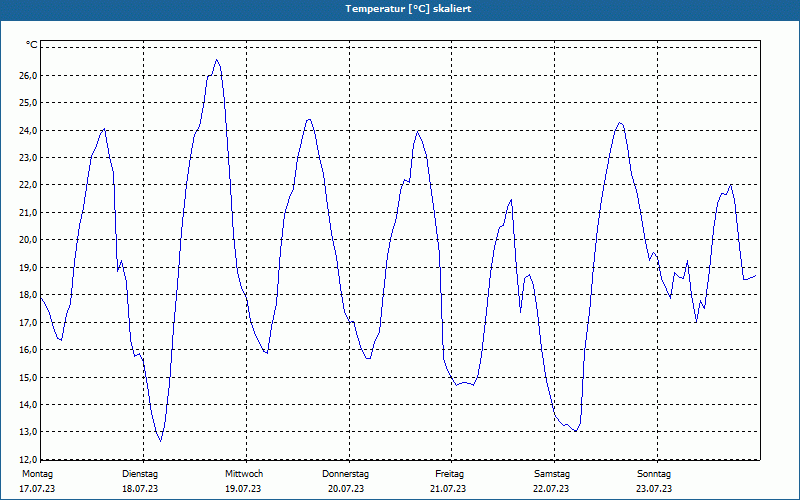The height and width of the screenshot is (500, 800).
Task: Click the Montag day label
Action: tap(37, 474)
